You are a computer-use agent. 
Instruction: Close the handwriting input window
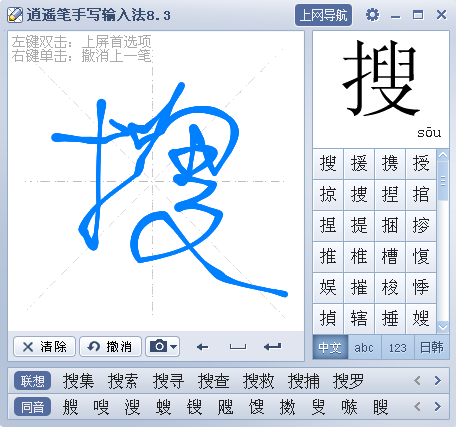point(441,15)
